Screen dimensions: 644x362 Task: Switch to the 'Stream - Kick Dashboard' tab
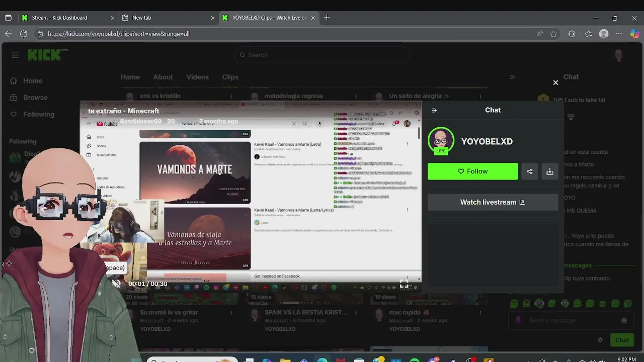coord(67,18)
